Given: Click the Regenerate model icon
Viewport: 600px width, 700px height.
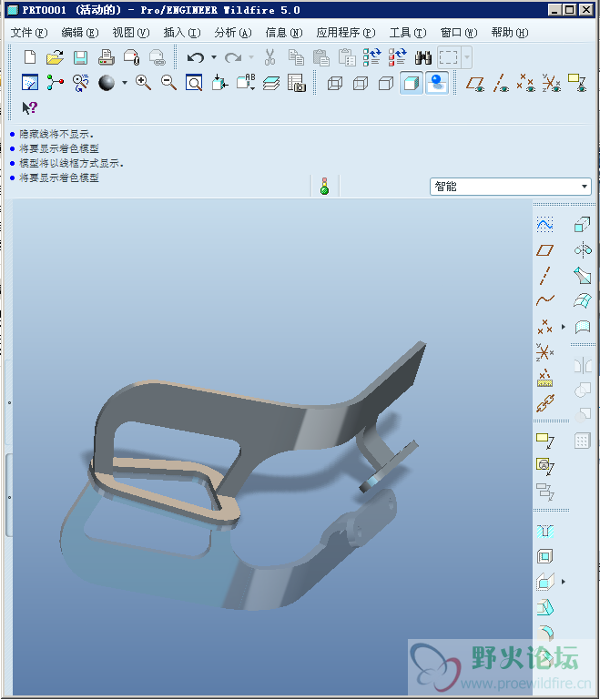Looking at the screenshot, I should point(371,57).
